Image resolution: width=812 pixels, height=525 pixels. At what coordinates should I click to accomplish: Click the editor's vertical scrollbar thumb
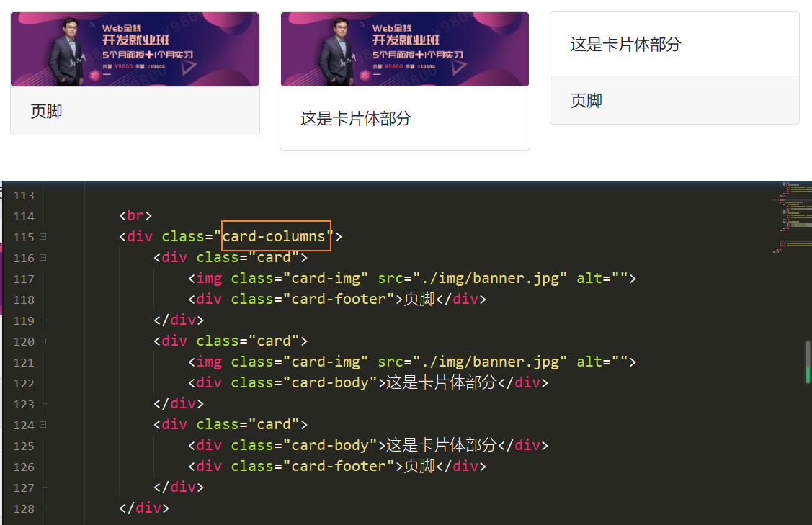(x=808, y=362)
